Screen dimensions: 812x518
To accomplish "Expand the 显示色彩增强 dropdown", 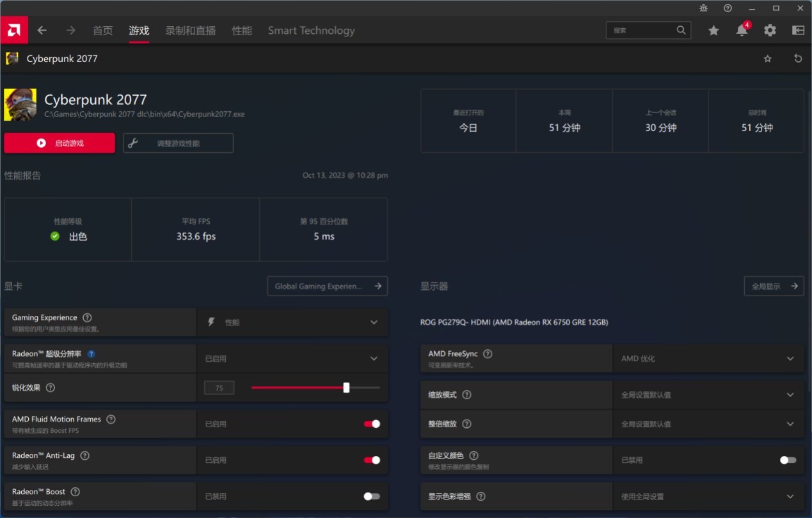I will [x=708, y=496].
